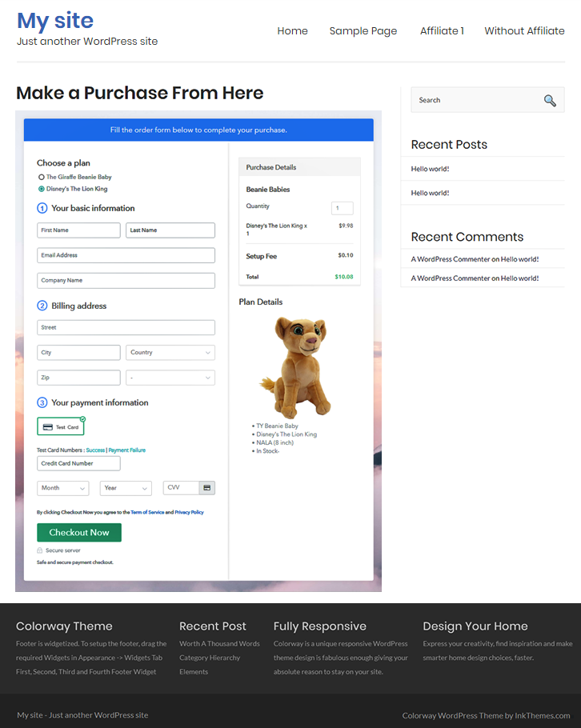Screen dimensions: 581x728
Task: Open footer link Category Hierarchy
Action: pyautogui.click(x=210, y=658)
